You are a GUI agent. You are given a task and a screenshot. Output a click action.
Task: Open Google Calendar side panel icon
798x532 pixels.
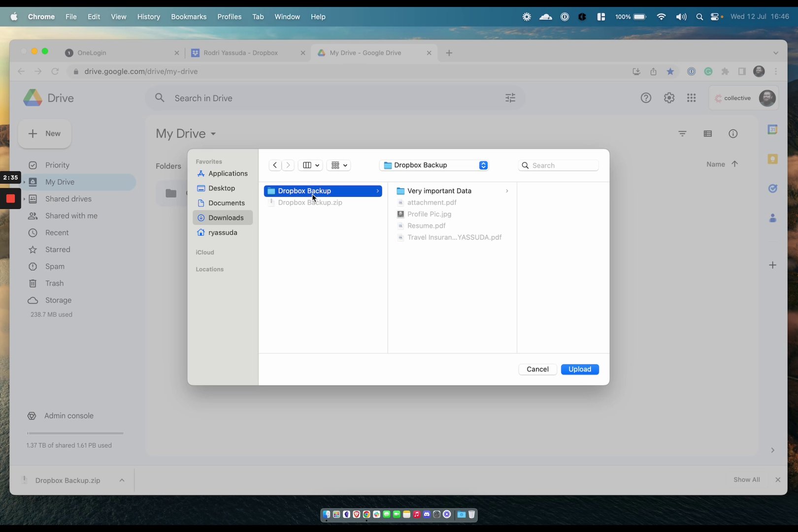tap(772, 130)
